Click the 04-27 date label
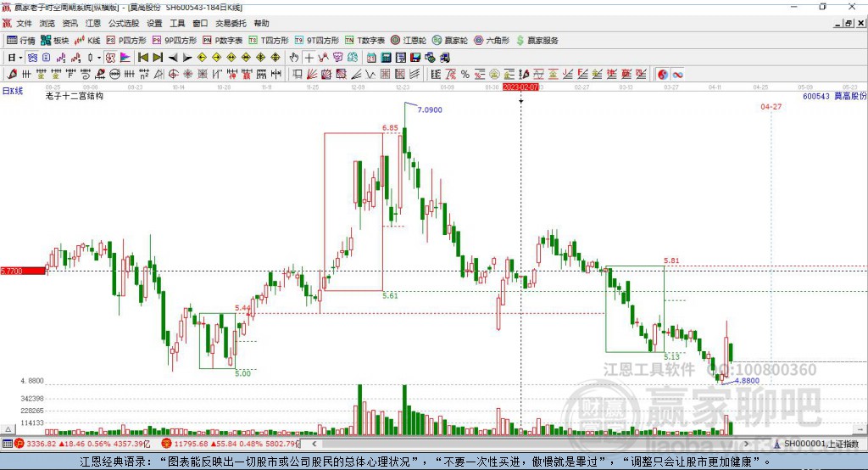The image size is (868, 470). coord(771,106)
